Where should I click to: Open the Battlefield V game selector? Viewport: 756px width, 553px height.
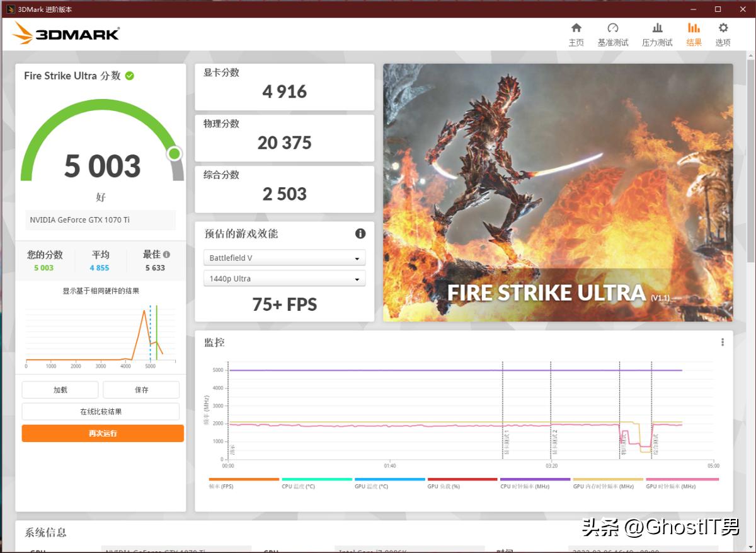click(x=284, y=257)
